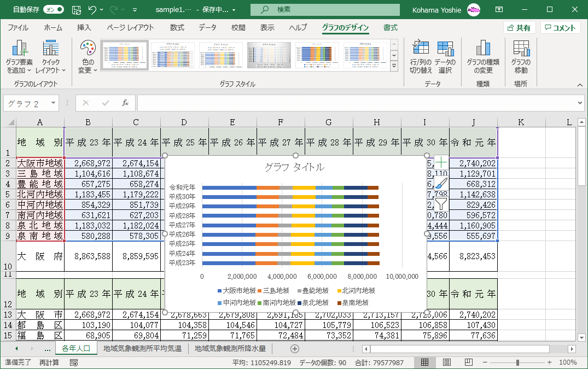Open the chart filter funnel button
The width and height of the screenshot is (588, 369).
point(441,204)
